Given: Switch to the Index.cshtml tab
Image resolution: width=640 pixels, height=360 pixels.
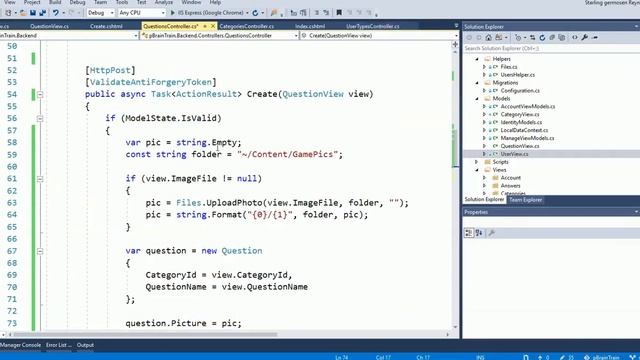Looking at the screenshot, I should 310,26.
